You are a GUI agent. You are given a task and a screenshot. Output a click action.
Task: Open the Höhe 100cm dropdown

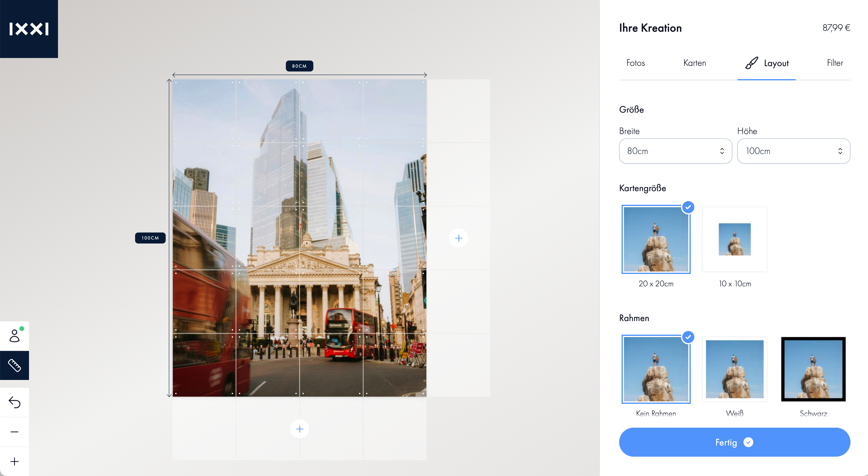point(793,151)
